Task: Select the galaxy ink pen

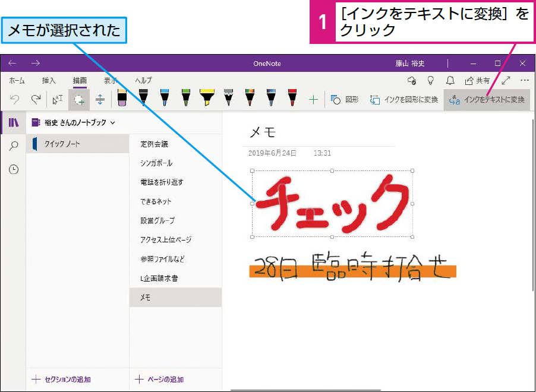Action: [x=271, y=98]
